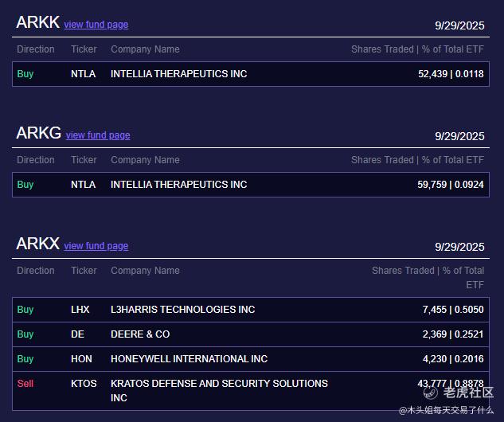Image resolution: width=504 pixels, height=422 pixels.
Task: Open ARKX view fund page link
Action: [x=96, y=246]
